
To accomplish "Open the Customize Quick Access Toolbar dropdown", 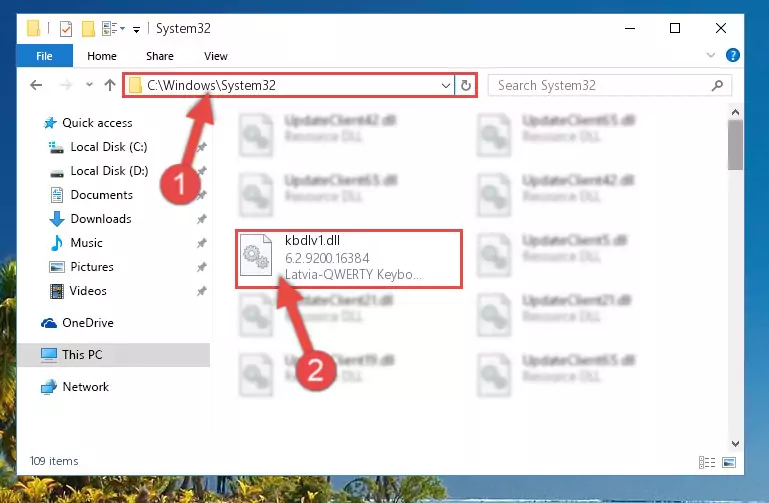I will click(136, 29).
